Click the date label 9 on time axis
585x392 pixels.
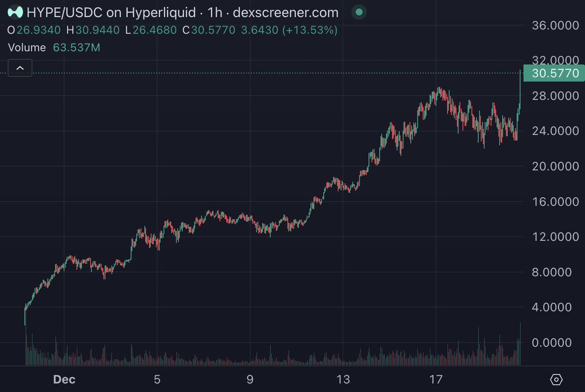[250, 379]
